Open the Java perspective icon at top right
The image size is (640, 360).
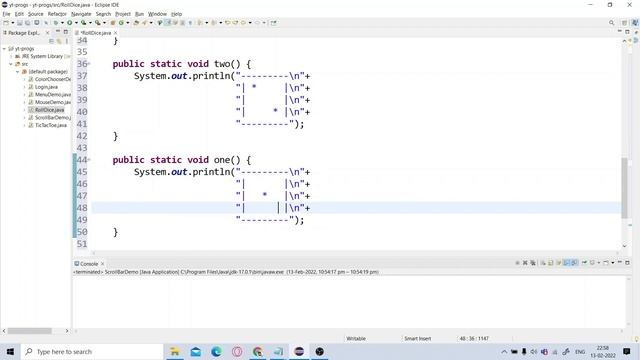point(635,23)
